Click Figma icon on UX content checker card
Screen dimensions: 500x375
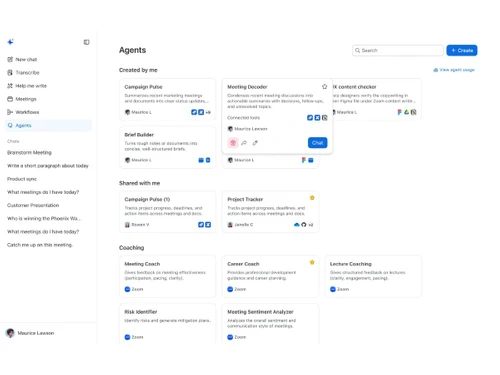(399, 112)
